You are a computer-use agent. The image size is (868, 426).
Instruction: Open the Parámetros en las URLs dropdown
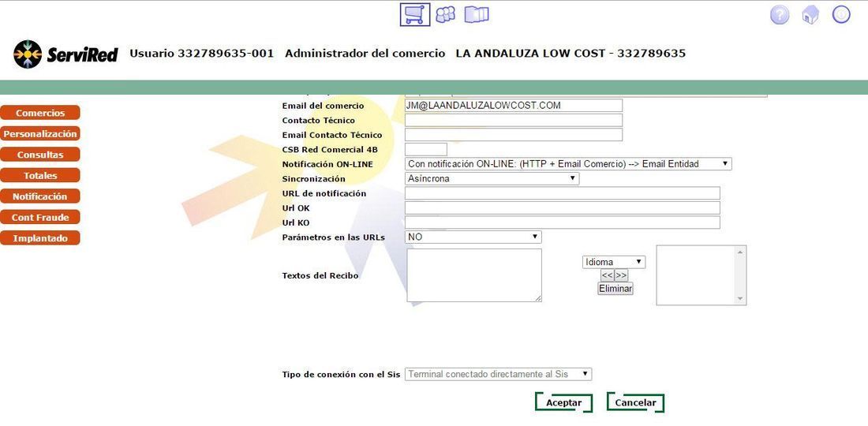pos(473,237)
